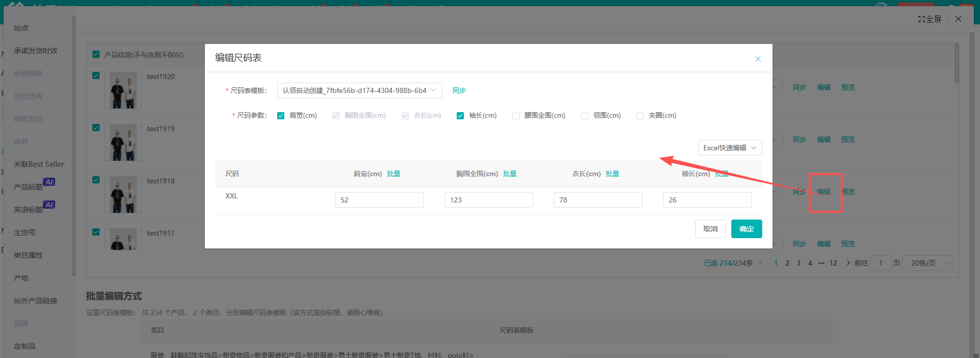Click the test1920 product thumbnail
The height and width of the screenshot is (358, 980).
pyautogui.click(x=123, y=90)
